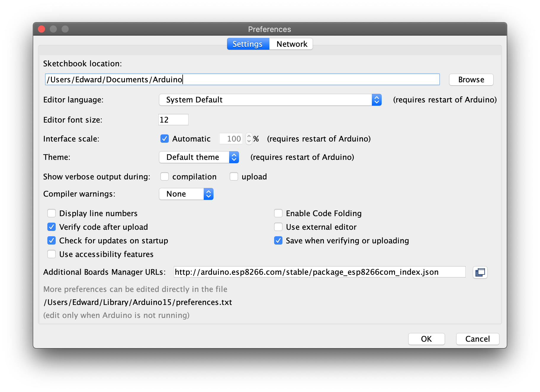Click the Editor font size field
The width and height of the screenshot is (540, 392).
[x=173, y=120]
